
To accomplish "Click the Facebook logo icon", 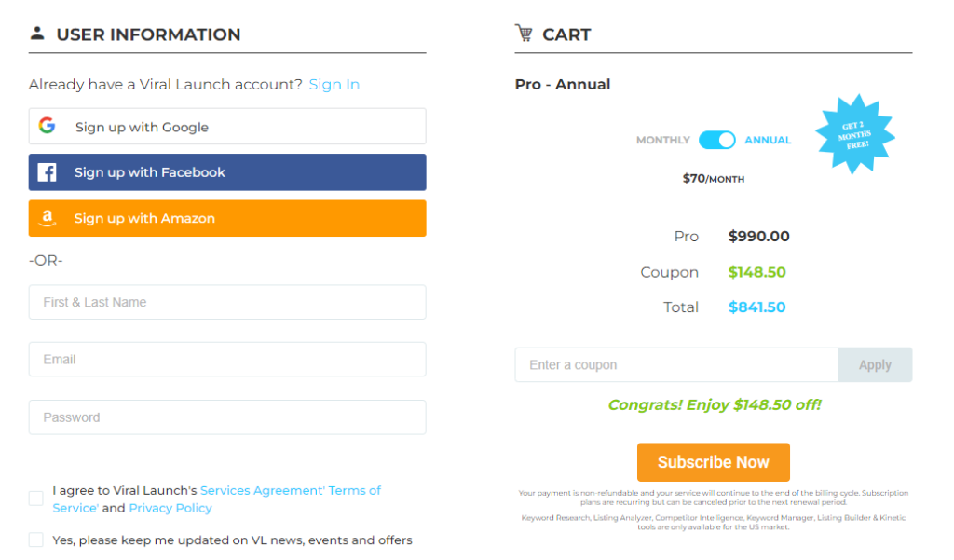I will [47, 172].
